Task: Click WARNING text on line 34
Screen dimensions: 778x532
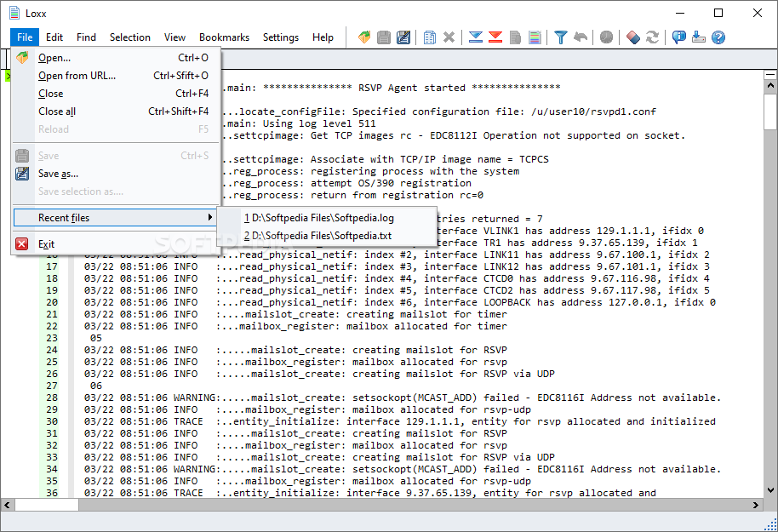Action: point(194,469)
